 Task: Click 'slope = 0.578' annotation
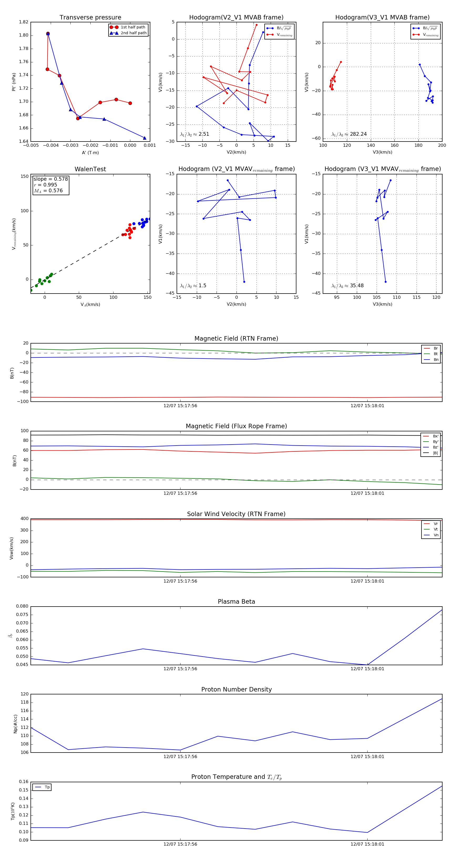pos(50,179)
